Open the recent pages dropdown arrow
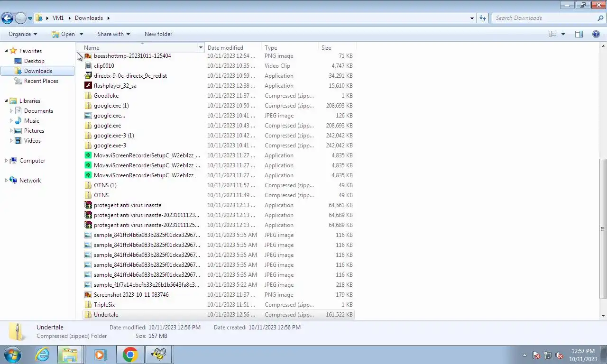This screenshot has width=607, height=364. click(30, 18)
